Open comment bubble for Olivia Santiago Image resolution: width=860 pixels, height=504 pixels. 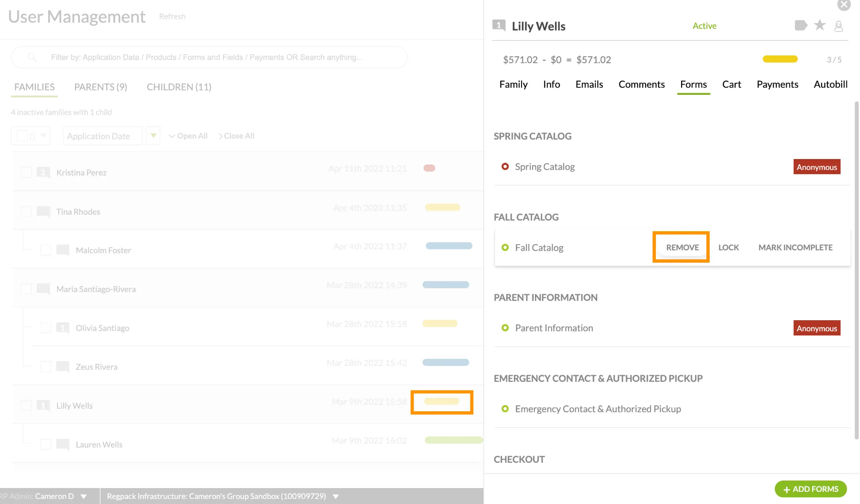(63, 328)
